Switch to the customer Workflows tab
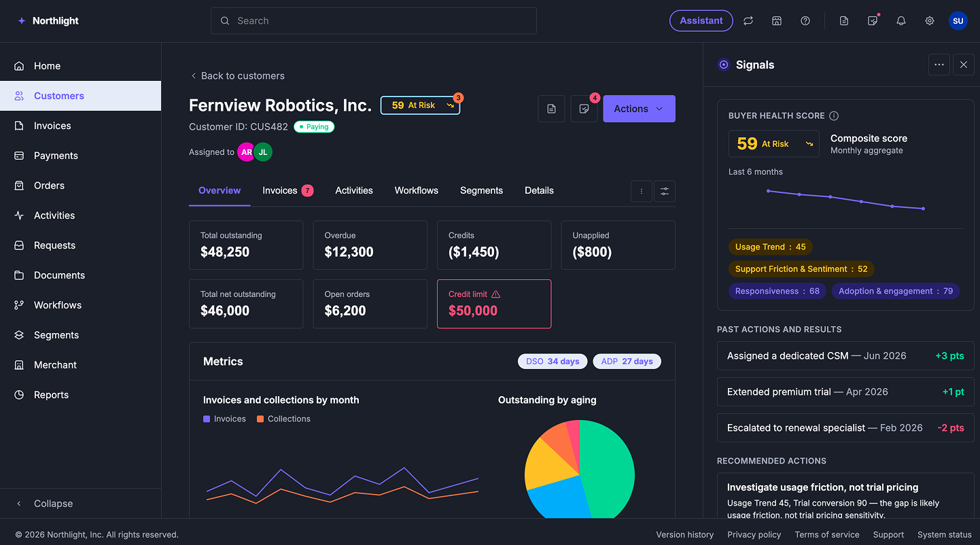The width and height of the screenshot is (980, 545). (x=417, y=191)
